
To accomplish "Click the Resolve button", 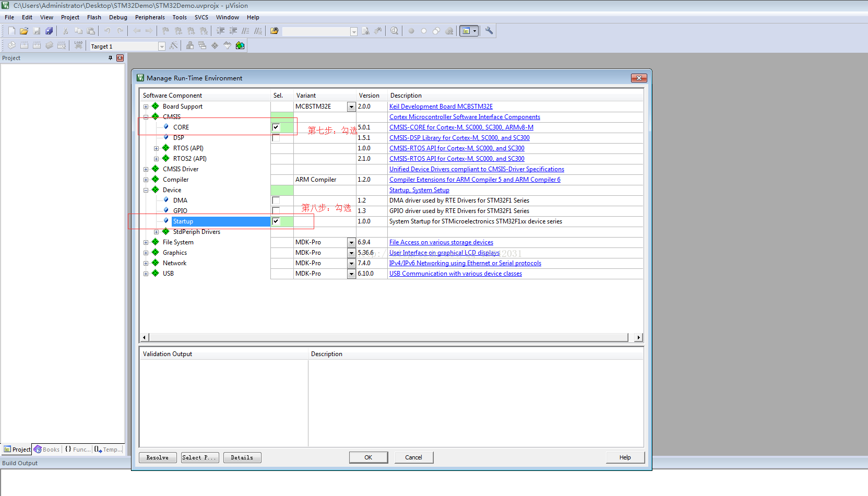I will pos(158,457).
